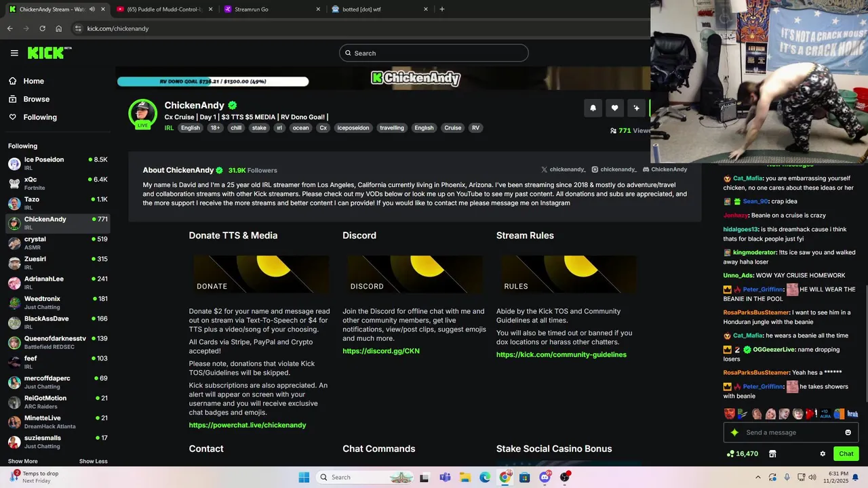The height and width of the screenshot is (488, 868).
Task: Switch to the Streamrun Go tab
Action: 271,9
